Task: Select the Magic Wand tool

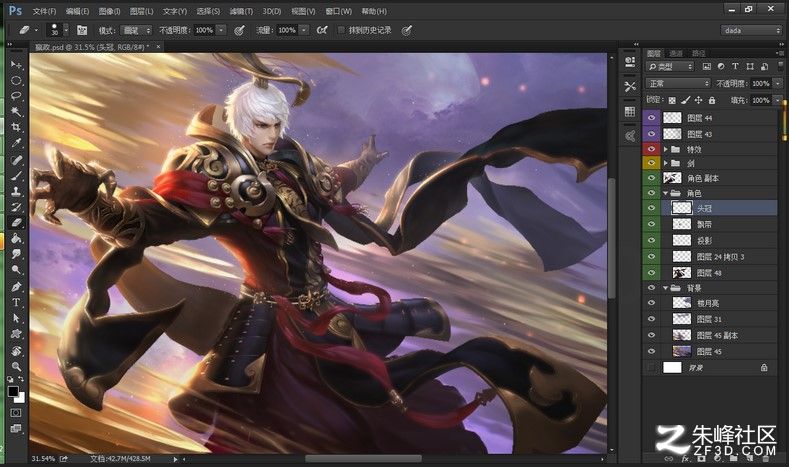Action: pos(16,111)
